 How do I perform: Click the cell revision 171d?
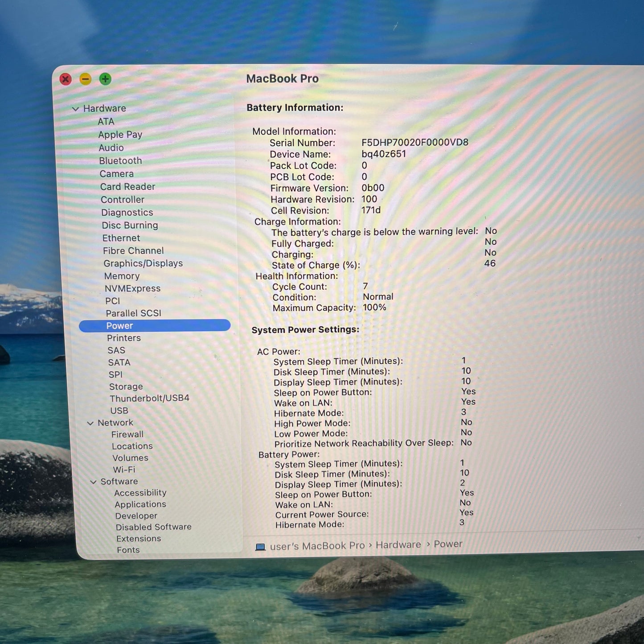(x=371, y=210)
